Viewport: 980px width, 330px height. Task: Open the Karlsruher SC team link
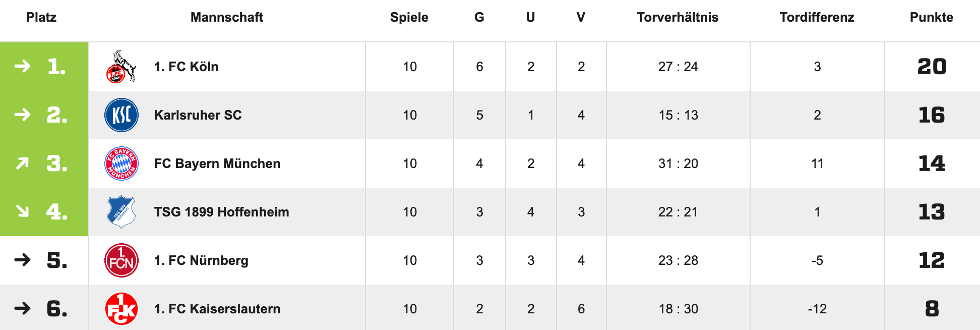[198, 115]
